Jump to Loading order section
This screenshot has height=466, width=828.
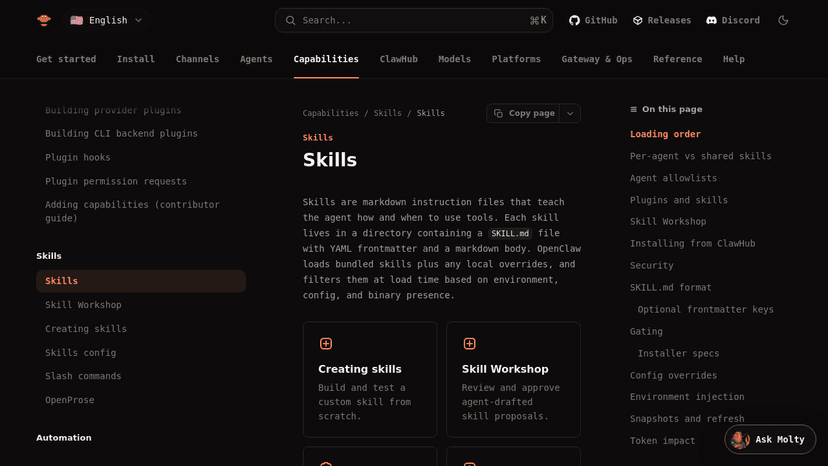point(665,134)
